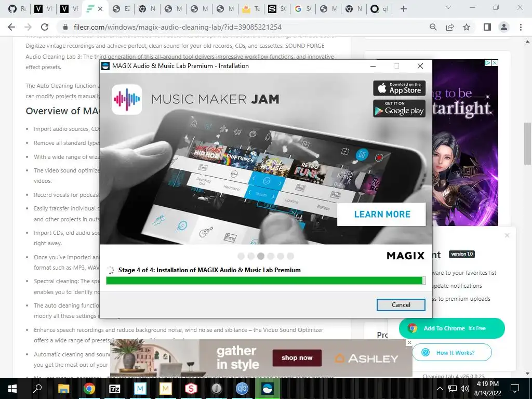Screen dimensions: 532x399
Task: Open Chrome from taskbar
Action: click(89, 389)
